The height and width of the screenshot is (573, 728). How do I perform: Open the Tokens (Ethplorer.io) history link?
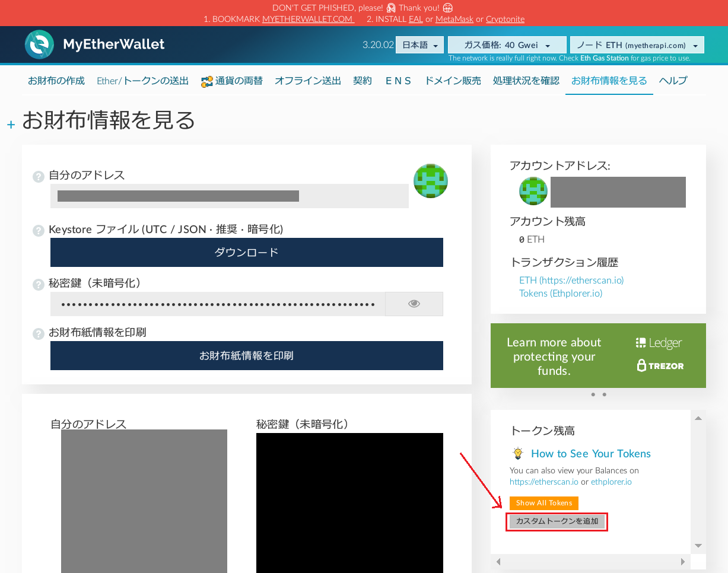pyautogui.click(x=561, y=293)
